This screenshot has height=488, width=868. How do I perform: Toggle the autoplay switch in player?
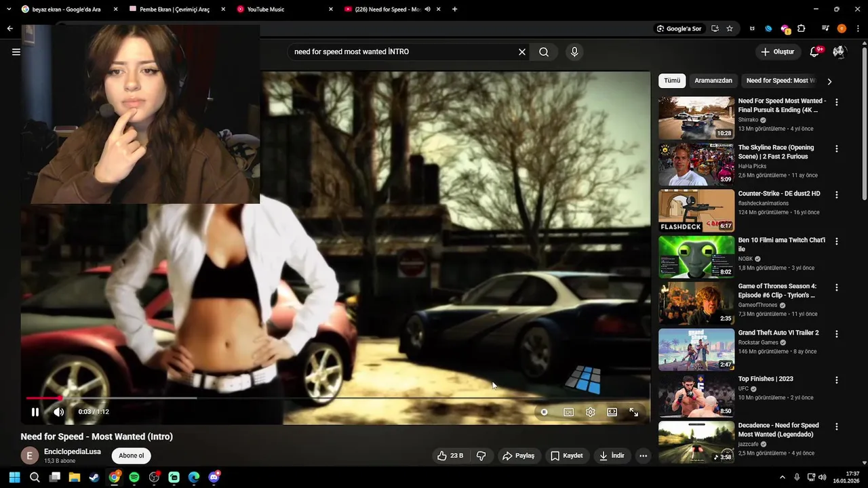click(x=544, y=412)
